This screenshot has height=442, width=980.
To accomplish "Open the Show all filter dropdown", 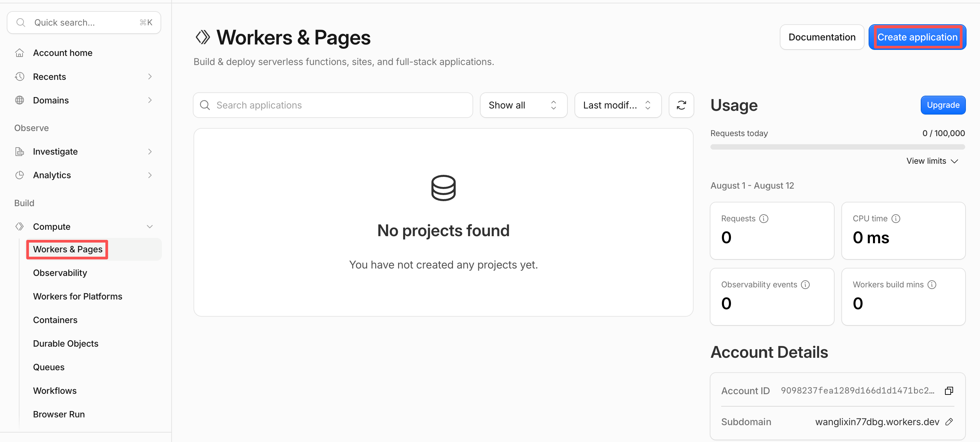I will (x=523, y=105).
